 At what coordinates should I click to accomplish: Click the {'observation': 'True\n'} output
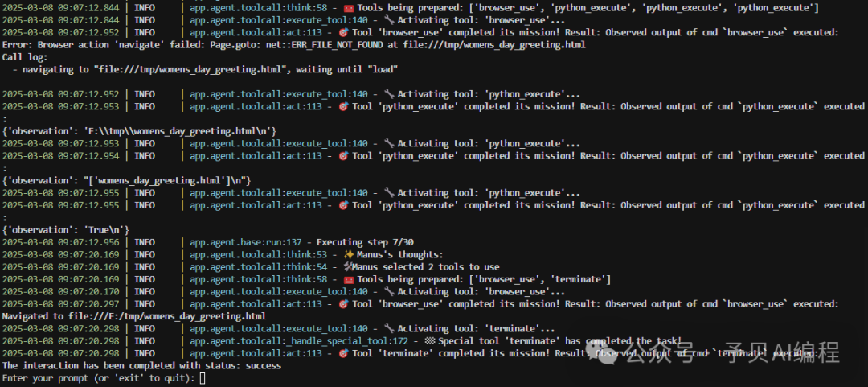(66, 230)
